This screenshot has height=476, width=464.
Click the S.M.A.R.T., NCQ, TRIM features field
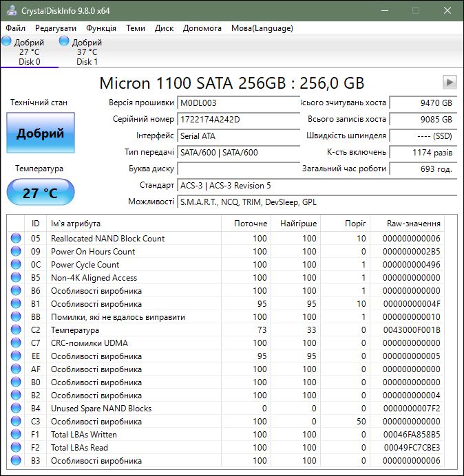[x=317, y=202]
